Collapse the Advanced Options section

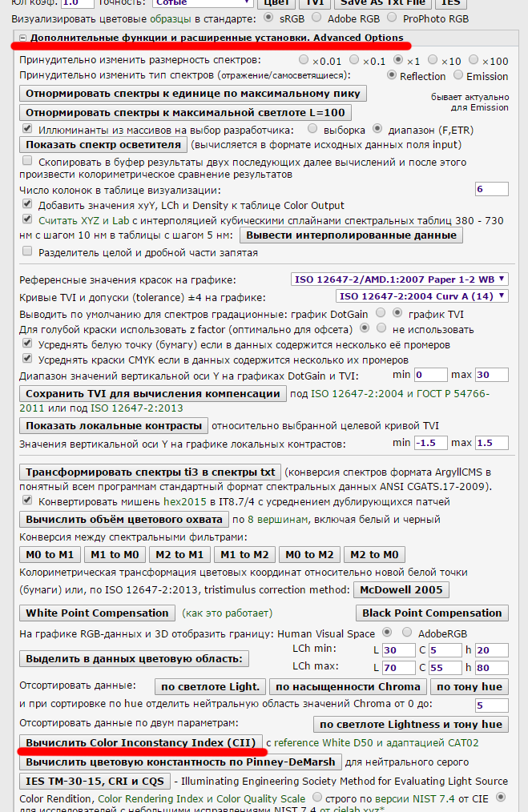tap(22, 38)
